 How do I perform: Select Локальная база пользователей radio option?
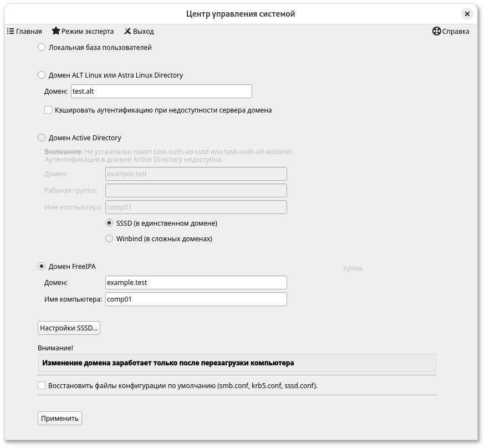(42, 48)
